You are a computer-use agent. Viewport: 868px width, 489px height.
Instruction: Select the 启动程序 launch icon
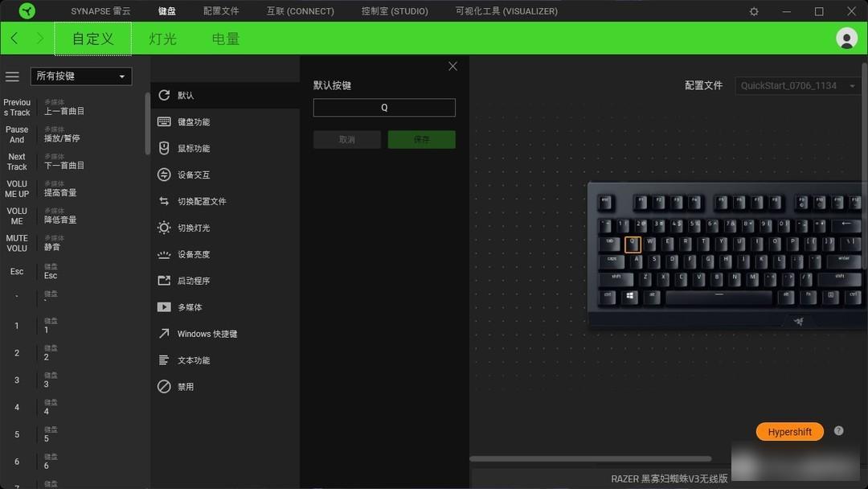(164, 281)
